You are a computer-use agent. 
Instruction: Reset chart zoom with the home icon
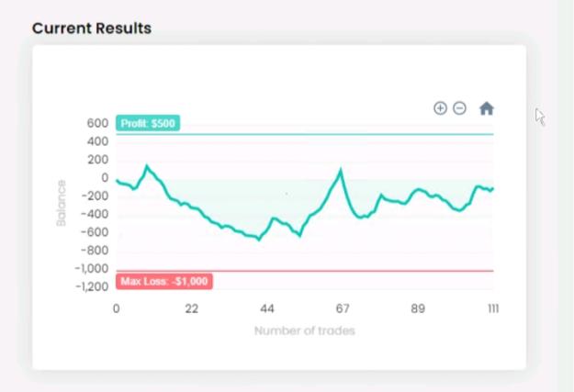pyautogui.click(x=487, y=108)
